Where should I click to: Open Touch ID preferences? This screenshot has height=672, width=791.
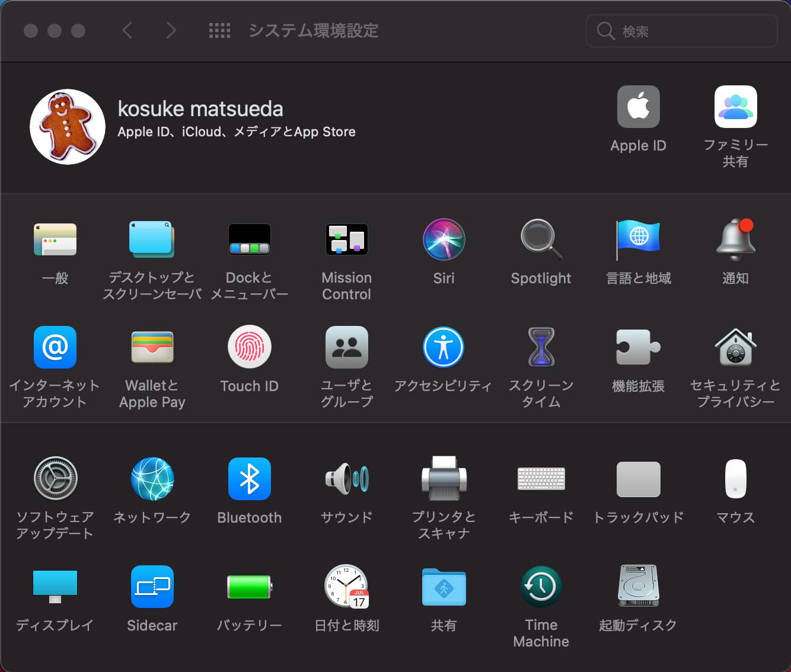pyautogui.click(x=250, y=347)
